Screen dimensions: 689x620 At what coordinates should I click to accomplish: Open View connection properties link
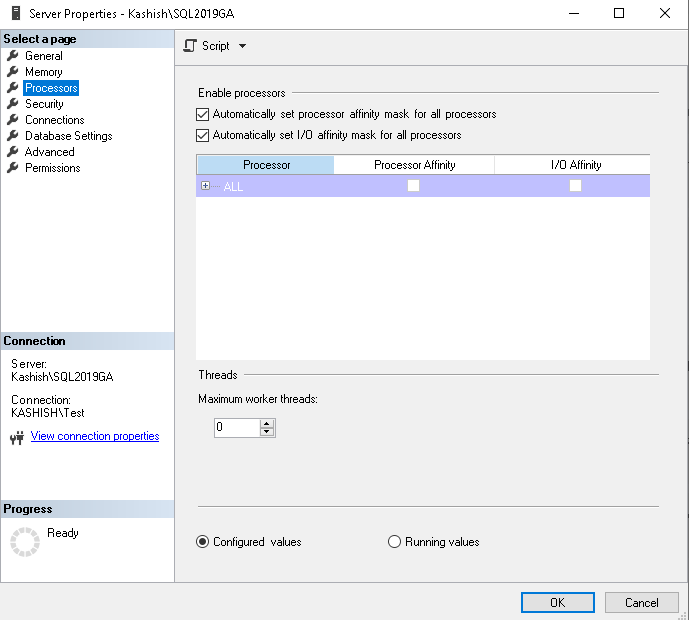[x=95, y=436]
